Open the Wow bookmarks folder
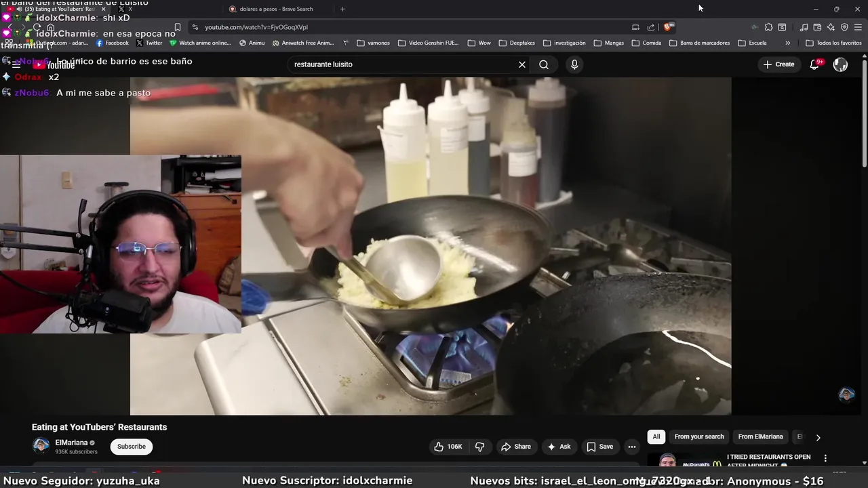This screenshot has width=868, height=488. [479, 43]
